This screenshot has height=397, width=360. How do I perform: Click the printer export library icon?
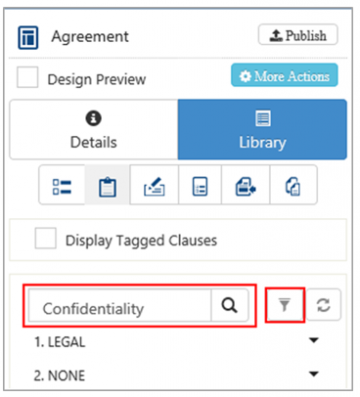[246, 186]
